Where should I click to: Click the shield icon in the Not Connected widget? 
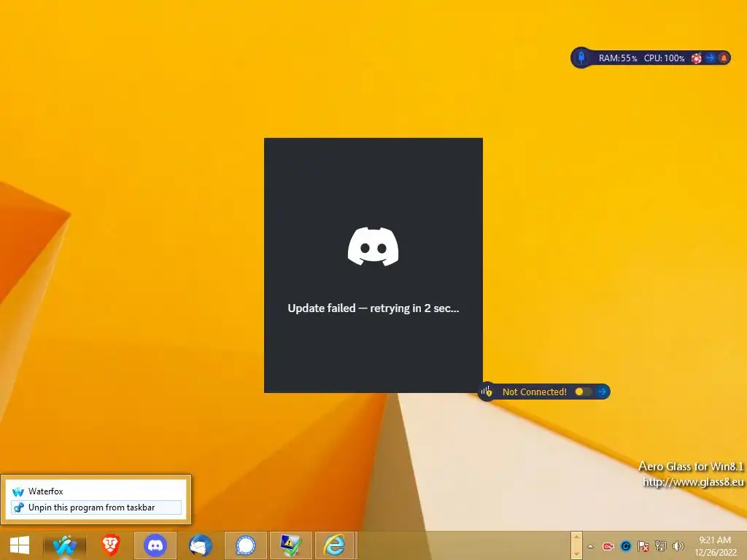487,392
